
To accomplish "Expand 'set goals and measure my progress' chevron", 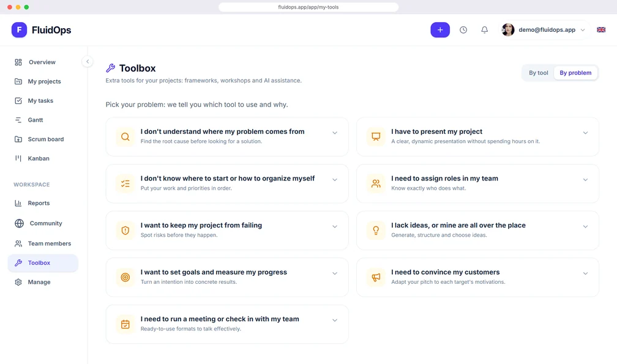I will tap(334, 273).
